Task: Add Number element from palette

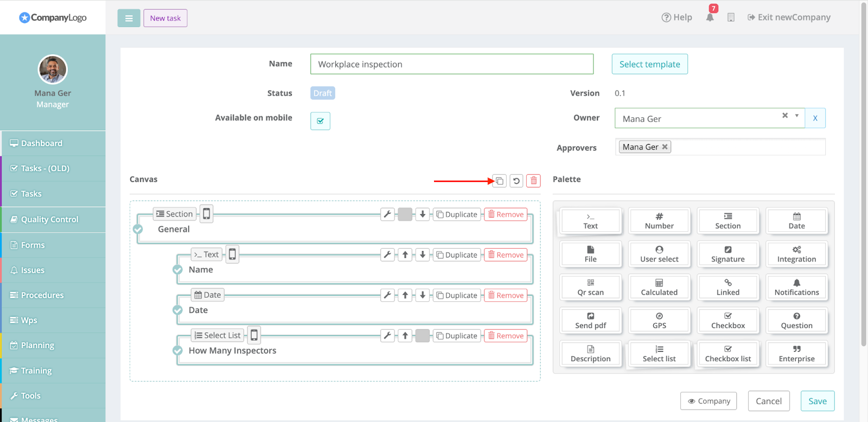Action: coord(659,221)
